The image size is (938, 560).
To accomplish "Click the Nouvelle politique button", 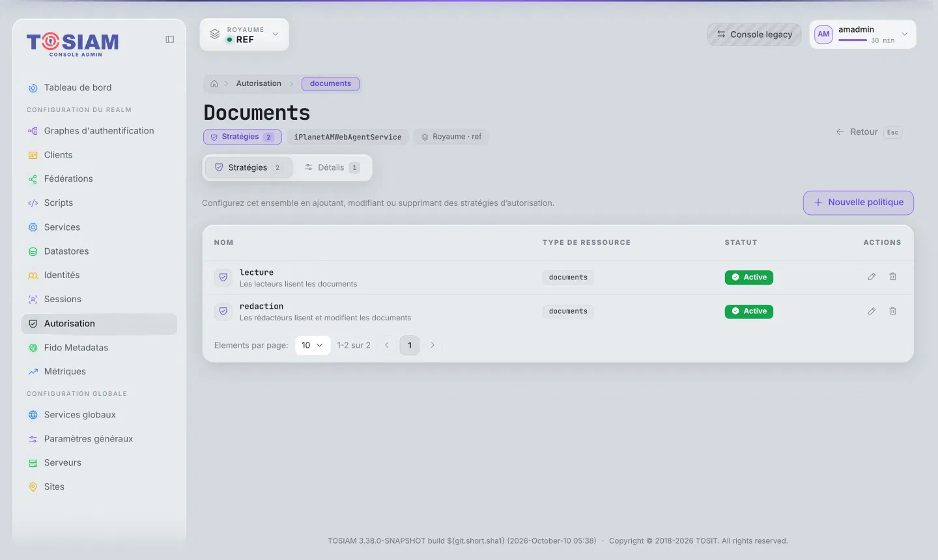I will [x=859, y=203].
